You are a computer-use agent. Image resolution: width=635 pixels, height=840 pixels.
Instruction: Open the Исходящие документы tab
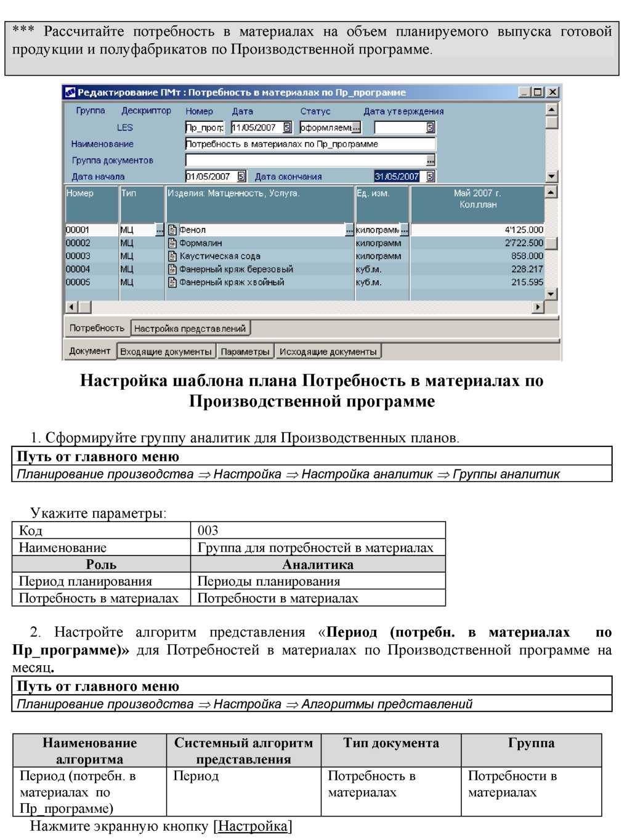pyautogui.click(x=328, y=352)
